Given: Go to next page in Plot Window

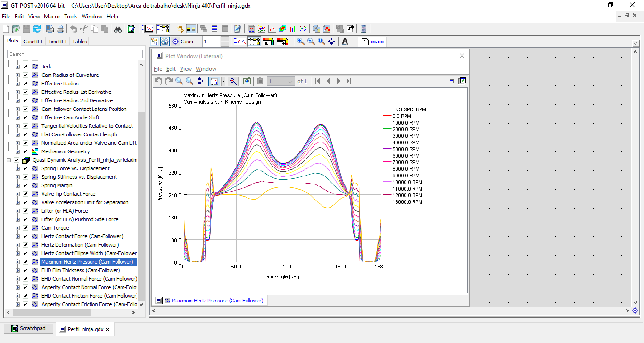Looking at the screenshot, I should click(339, 81).
